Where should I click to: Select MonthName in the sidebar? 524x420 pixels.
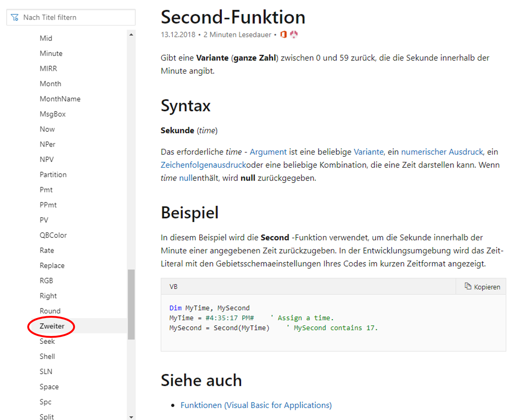pyautogui.click(x=60, y=99)
